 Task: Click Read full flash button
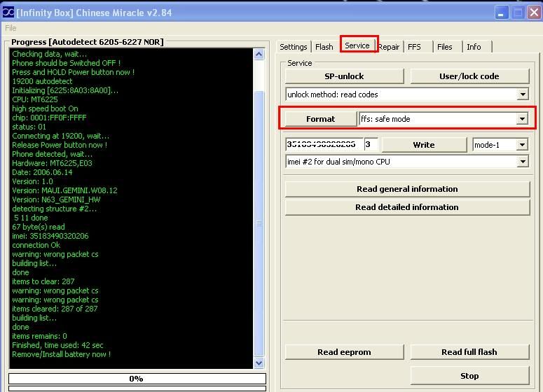(x=469, y=352)
